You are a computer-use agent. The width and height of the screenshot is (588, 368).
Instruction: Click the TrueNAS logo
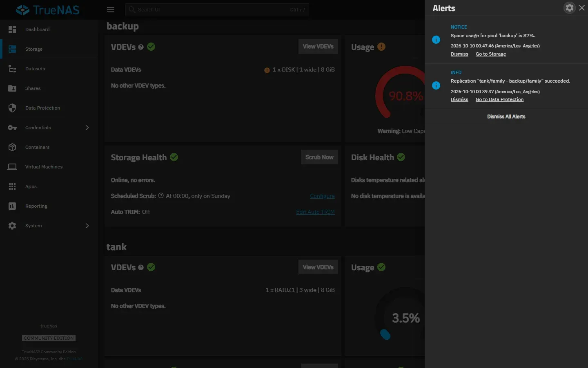(48, 10)
